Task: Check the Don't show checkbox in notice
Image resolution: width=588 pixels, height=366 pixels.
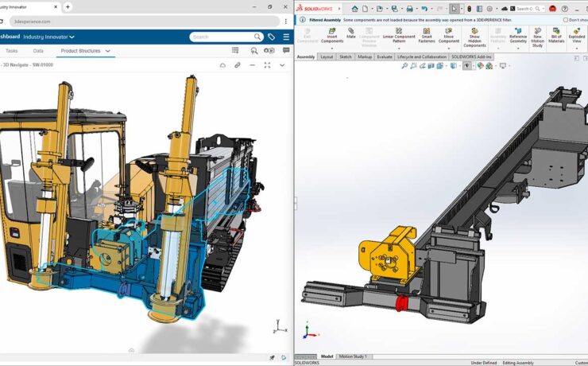Action: (x=565, y=20)
